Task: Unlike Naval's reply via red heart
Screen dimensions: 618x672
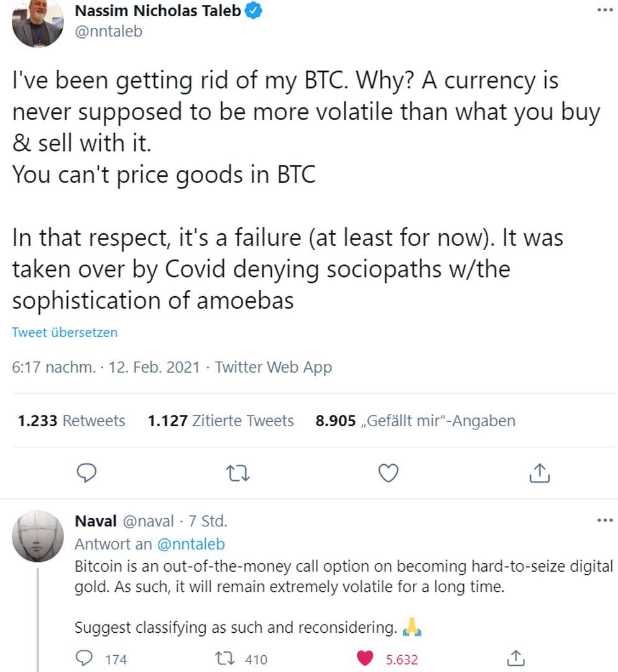Action: tap(366, 659)
